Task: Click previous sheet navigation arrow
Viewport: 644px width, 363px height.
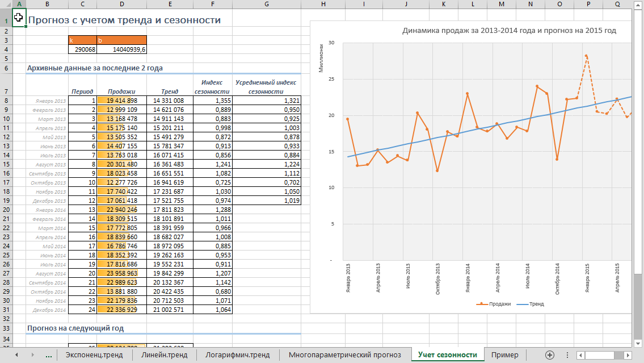Action: tap(16, 355)
